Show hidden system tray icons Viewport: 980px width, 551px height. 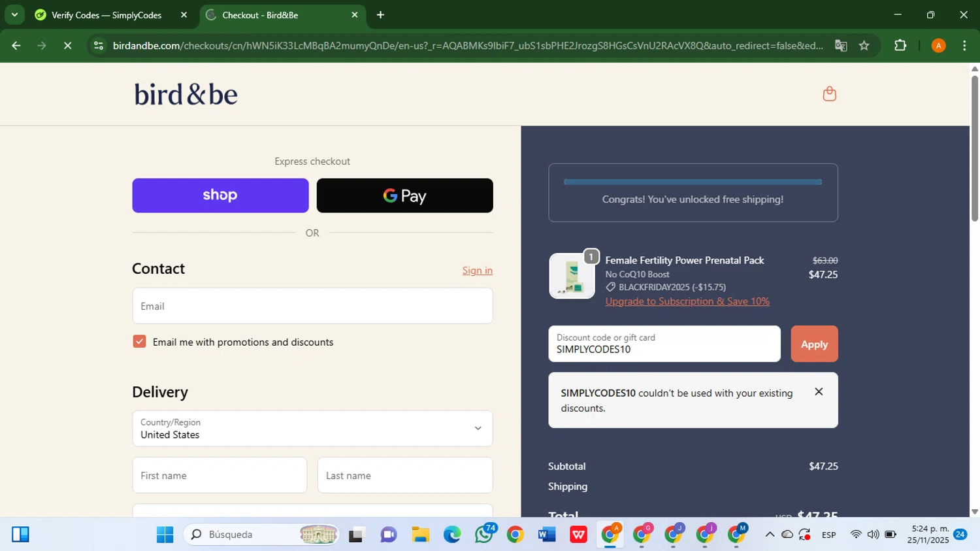point(770,535)
